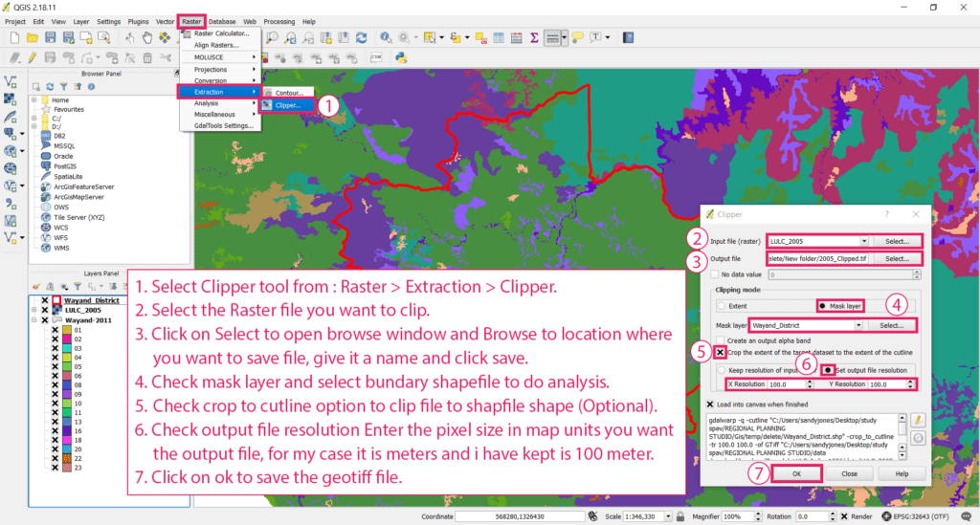Click the Browser Panel filter icon
Screen dimensions: 980x525
(64, 87)
